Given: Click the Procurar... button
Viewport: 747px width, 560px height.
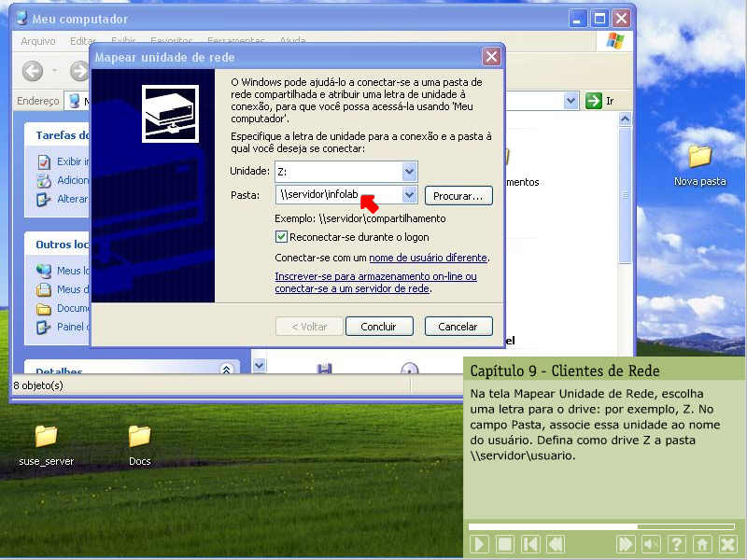Looking at the screenshot, I should click(458, 196).
